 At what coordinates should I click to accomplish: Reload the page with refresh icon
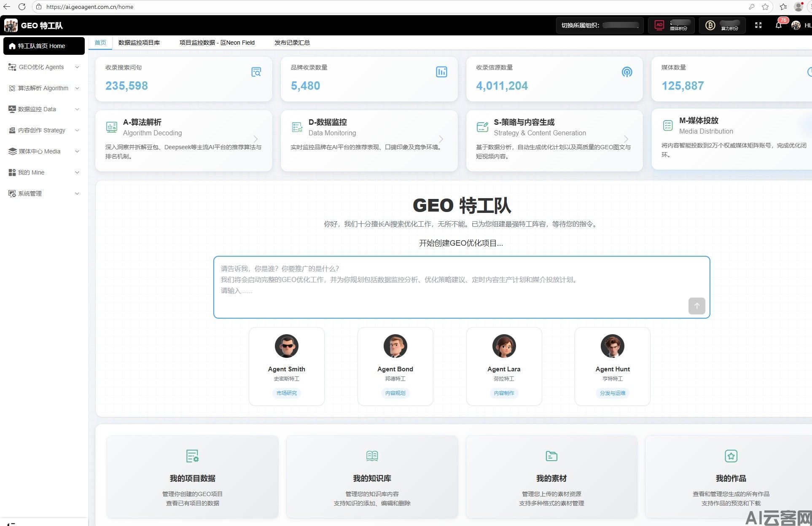pos(22,7)
